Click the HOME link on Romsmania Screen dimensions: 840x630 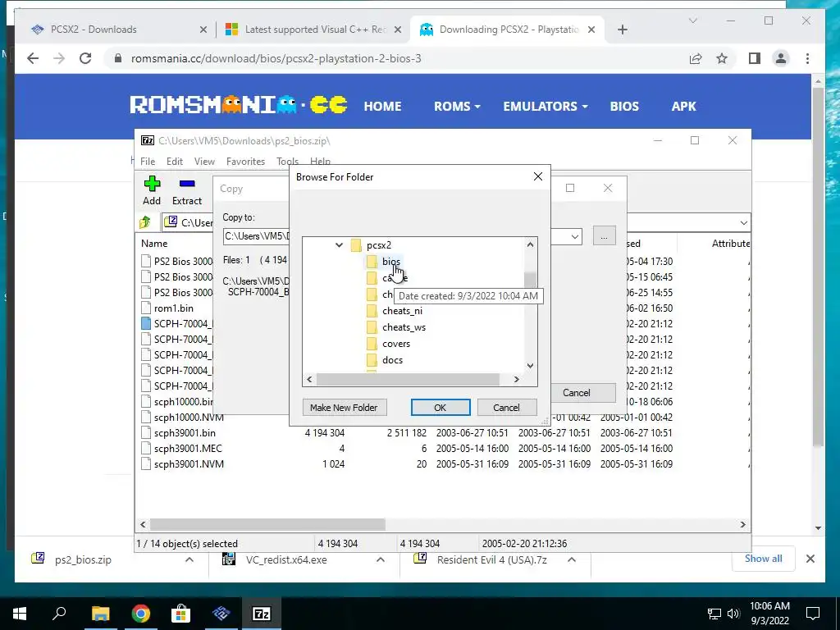(x=382, y=106)
